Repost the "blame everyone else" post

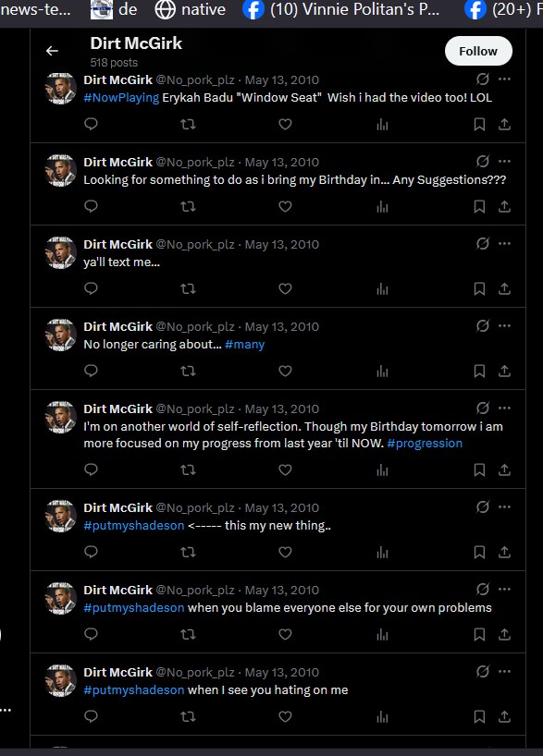tap(188, 635)
